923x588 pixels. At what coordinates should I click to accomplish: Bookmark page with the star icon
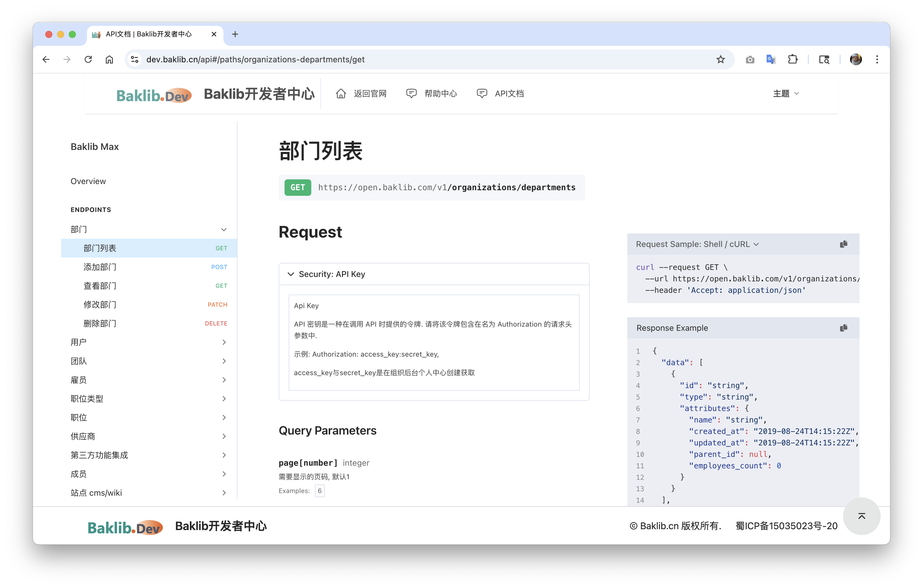click(720, 59)
